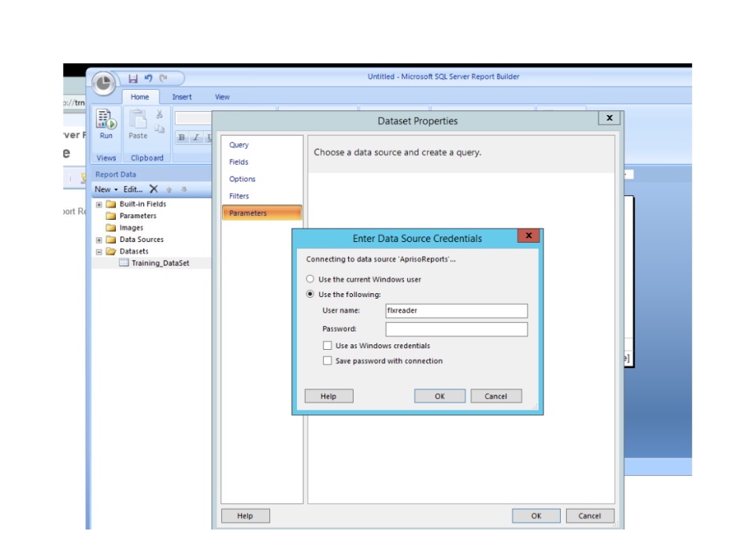This screenshot has width=756, height=535.
Task: Click Cancel in the credentials dialog
Action: point(495,396)
